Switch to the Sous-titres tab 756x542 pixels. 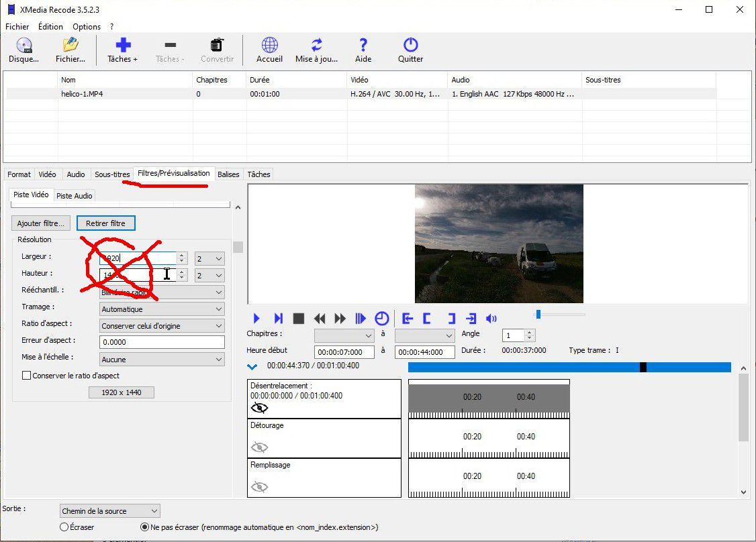(x=112, y=174)
